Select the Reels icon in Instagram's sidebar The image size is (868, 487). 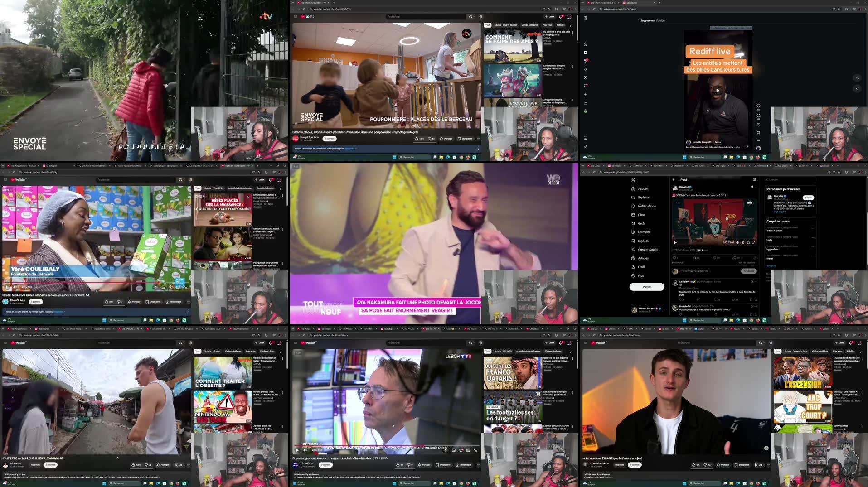point(586,52)
